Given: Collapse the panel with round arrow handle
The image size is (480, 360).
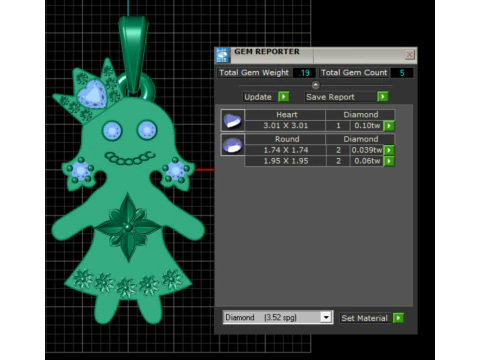Looking at the screenshot, I should [x=315, y=85].
